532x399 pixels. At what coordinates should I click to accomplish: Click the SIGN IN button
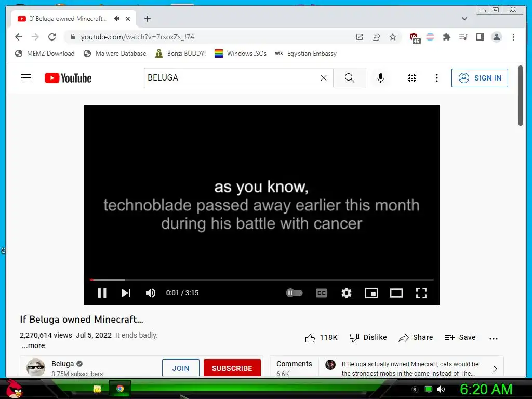click(x=480, y=78)
